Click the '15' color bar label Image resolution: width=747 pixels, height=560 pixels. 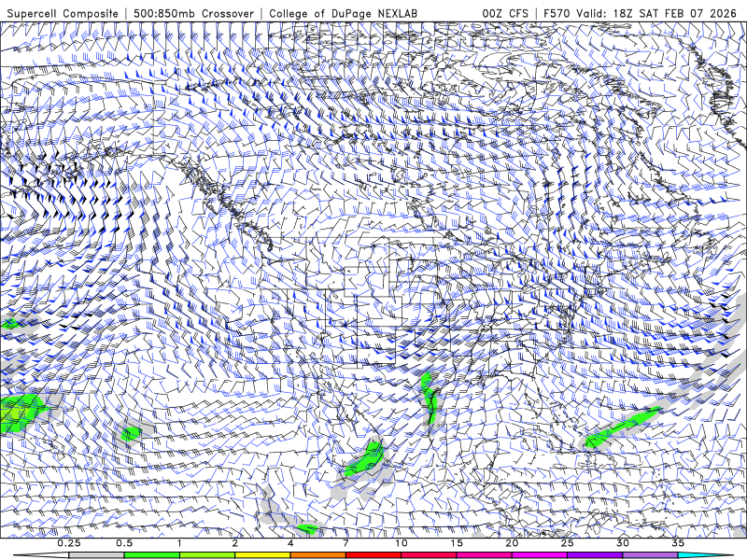457,543
